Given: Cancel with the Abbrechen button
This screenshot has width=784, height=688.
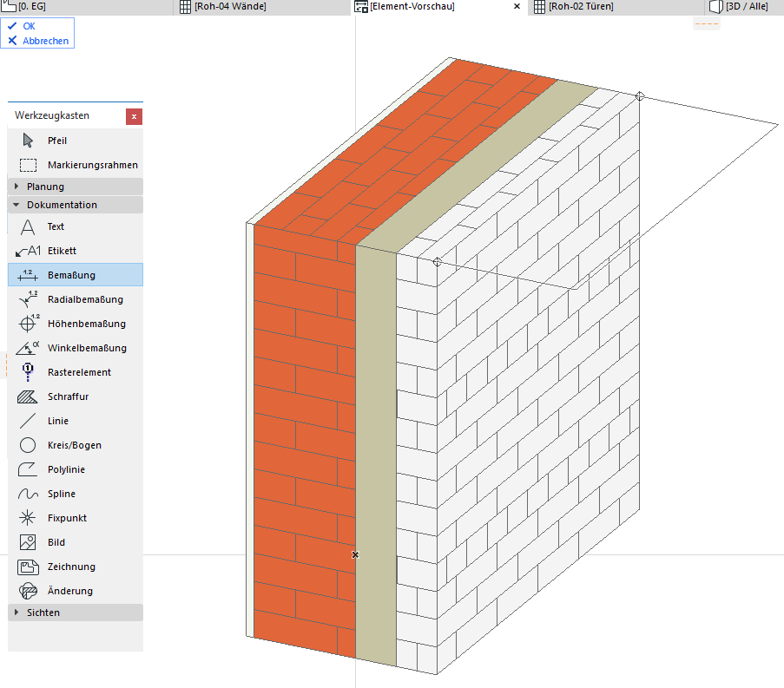Looking at the screenshot, I should pyautogui.click(x=38, y=41).
